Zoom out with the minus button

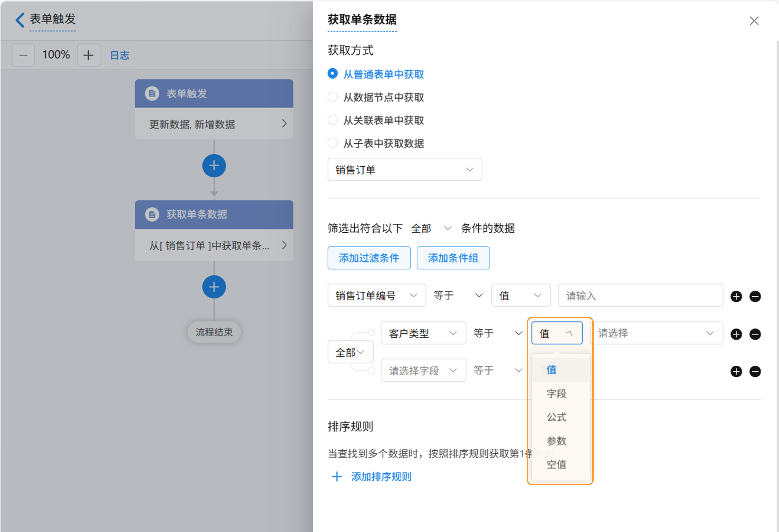pyautogui.click(x=23, y=55)
